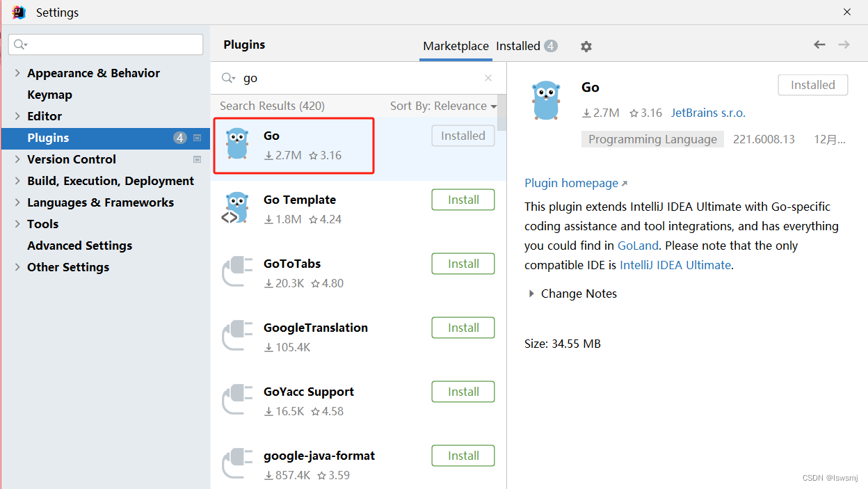Click the Go gopher icon in results

[237, 144]
